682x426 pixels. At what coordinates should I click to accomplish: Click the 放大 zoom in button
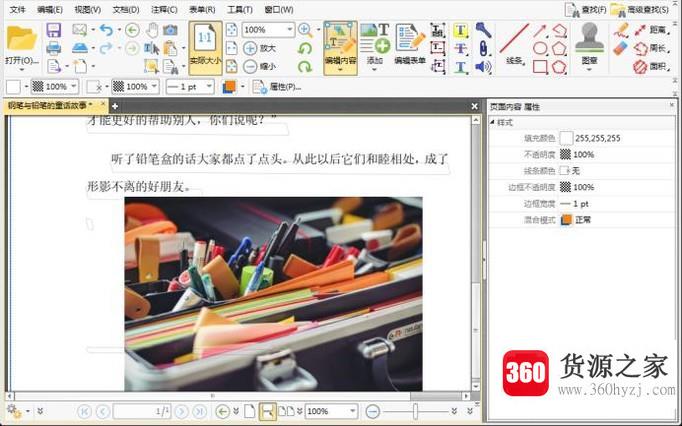pos(260,48)
